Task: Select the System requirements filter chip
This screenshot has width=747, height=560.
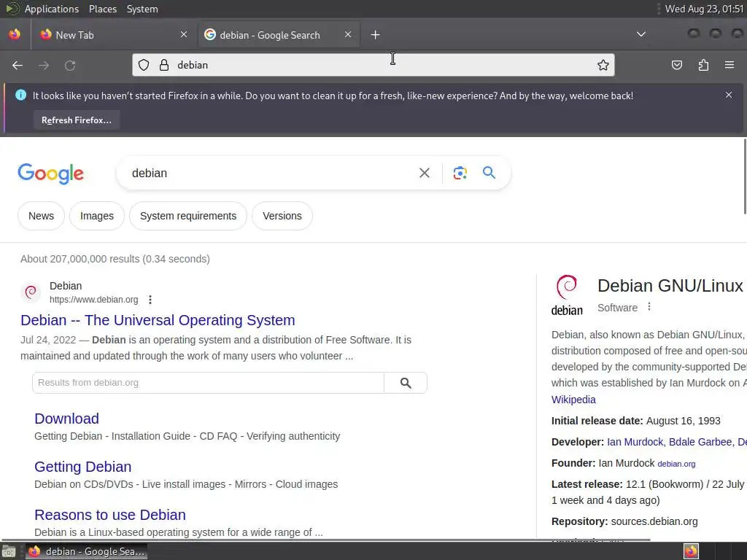Action: click(x=188, y=216)
